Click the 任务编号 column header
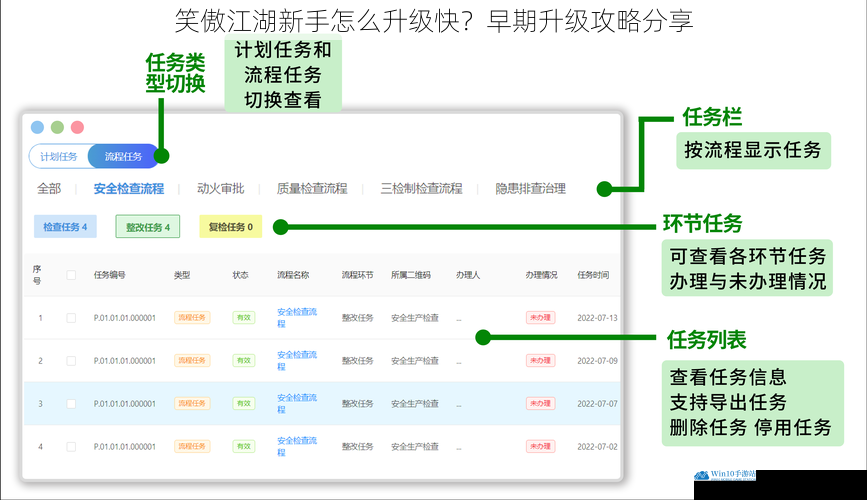This screenshot has width=867, height=500. pos(109,275)
